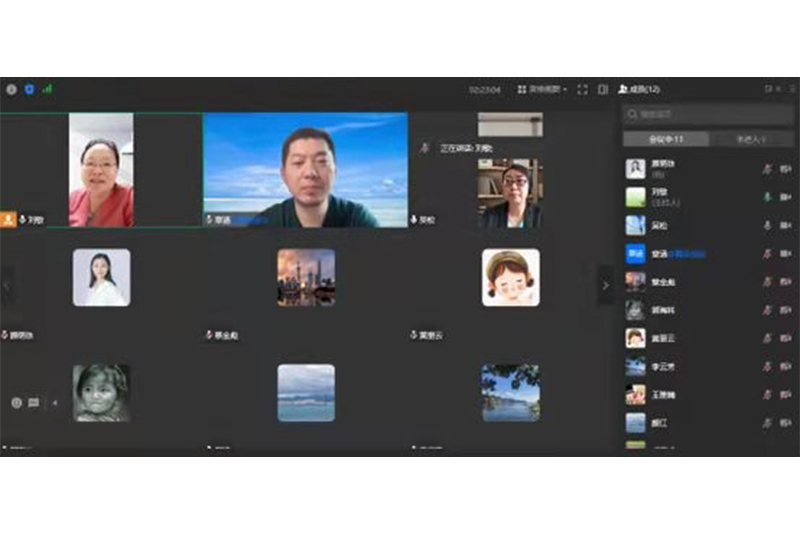Go to the next page of video tiles

pos(606,286)
